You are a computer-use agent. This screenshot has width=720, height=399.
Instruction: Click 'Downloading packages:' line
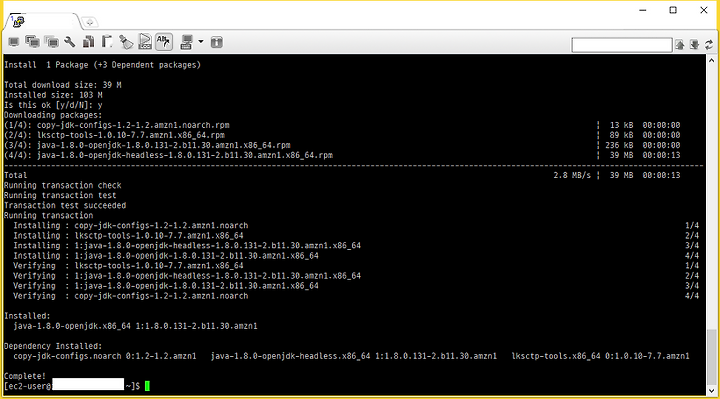point(53,115)
